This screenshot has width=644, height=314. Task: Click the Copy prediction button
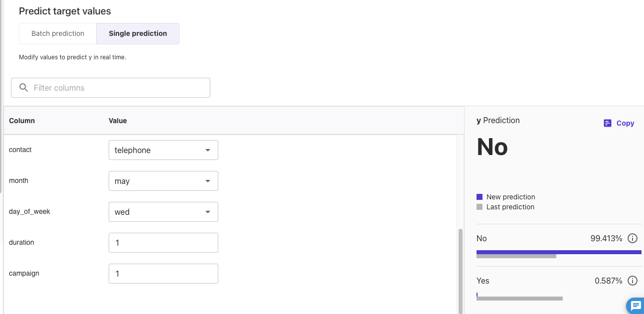click(619, 123)
